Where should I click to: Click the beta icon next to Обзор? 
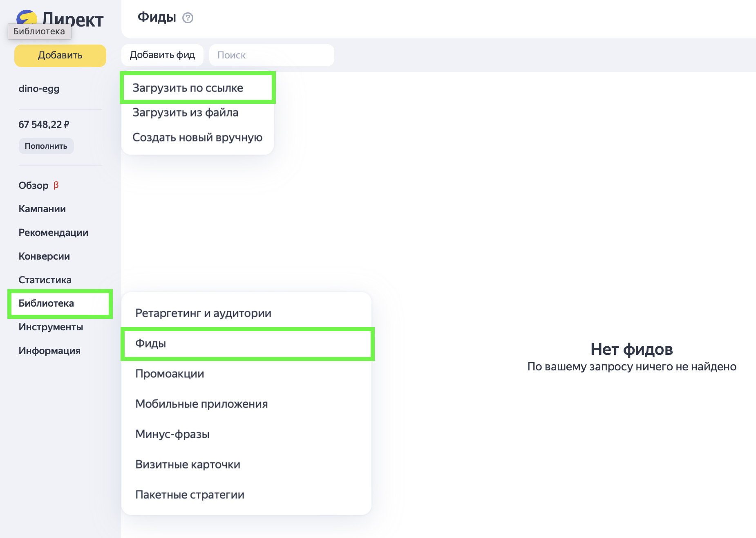56,185
